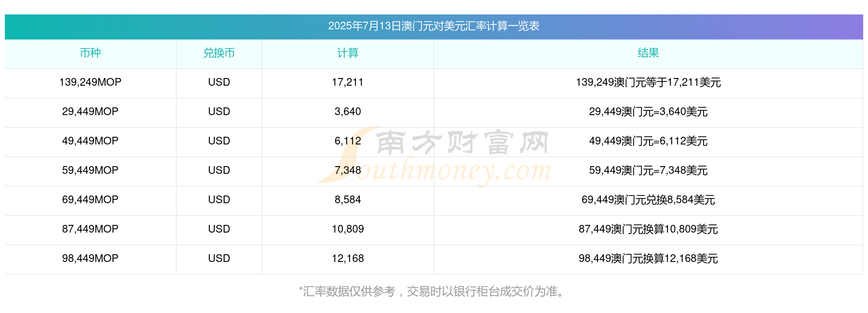Image resolution: width=868 pixels, height=313 pixels.
Task: Click the calculated value 10,809
Action: 348,229
